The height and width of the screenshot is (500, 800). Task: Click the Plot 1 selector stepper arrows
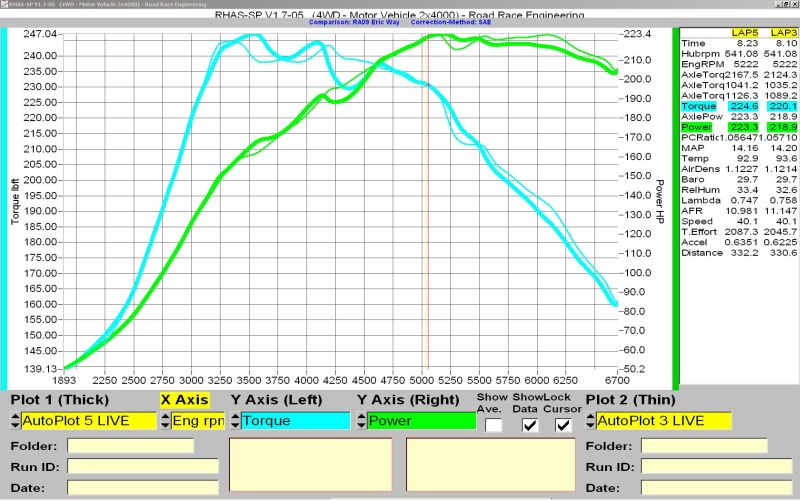[x=15, y=421]
